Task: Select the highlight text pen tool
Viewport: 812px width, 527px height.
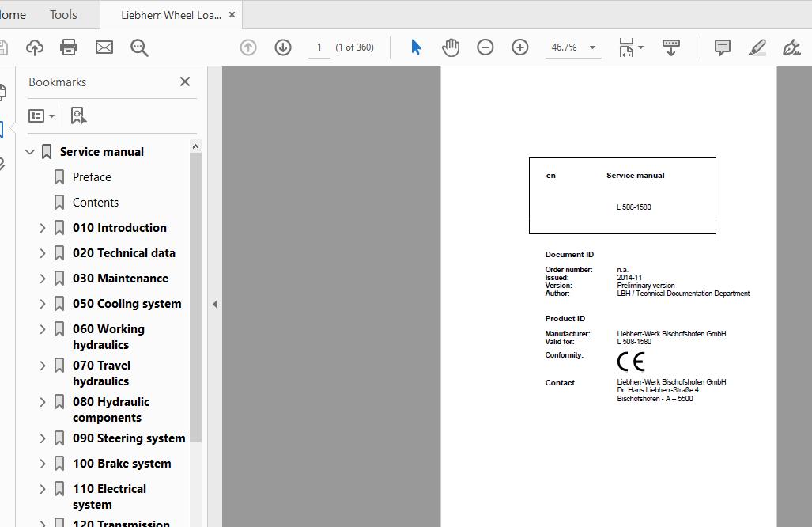Action: [x=757, y=47]
